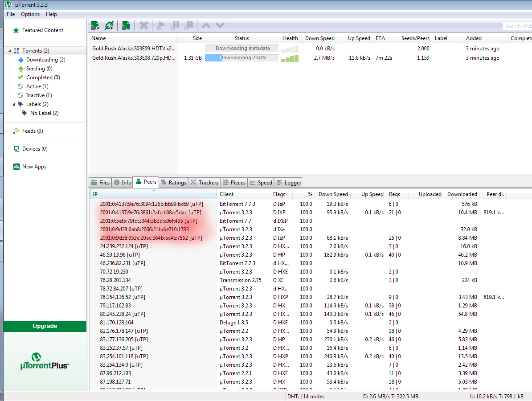Viewport: 532px width, 401px height.
Task: Click the Add Torrent from URL icon
Action: [109, 25]
